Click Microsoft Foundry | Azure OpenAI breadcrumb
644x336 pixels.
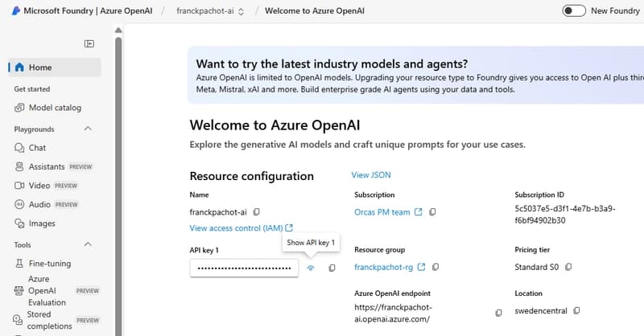(x=88, y=11)
